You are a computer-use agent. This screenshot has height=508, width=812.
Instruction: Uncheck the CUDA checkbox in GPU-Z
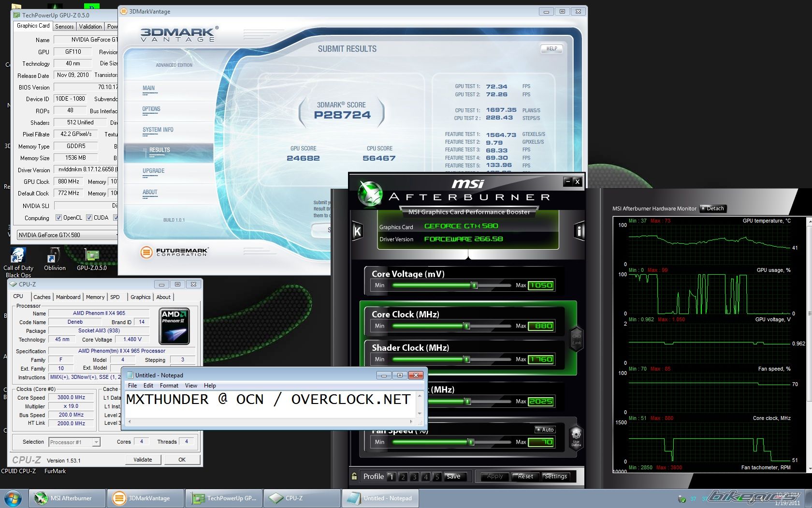pyautogui.click(x=89, y=218)
